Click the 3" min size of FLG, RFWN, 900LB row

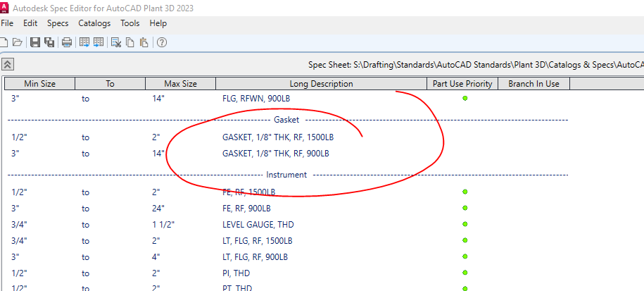pyautogui.click(x=15, y=99)
